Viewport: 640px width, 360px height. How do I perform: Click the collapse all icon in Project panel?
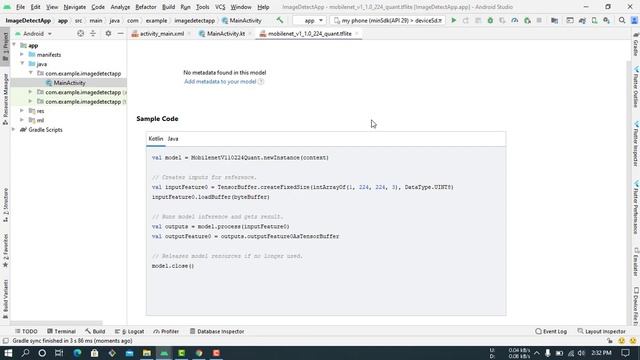pos(93,33)
